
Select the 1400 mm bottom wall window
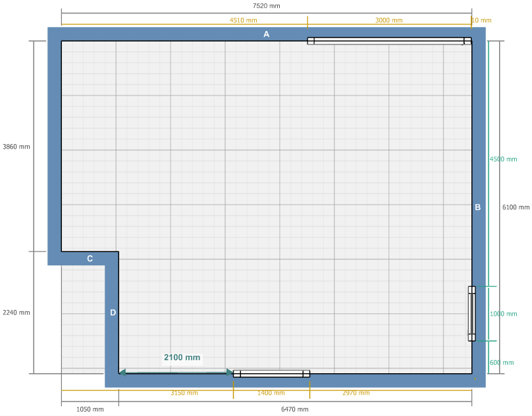click(x=271, y=374)
